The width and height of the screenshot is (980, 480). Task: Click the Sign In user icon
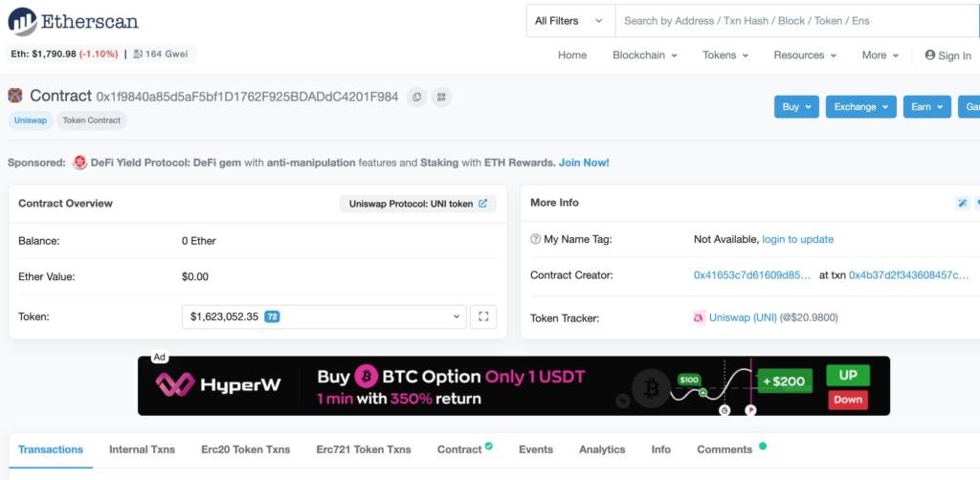[x=930, y=55]
